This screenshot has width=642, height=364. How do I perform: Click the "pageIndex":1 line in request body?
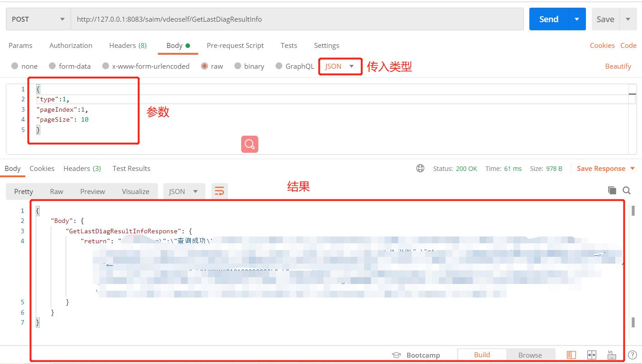[62, 109]
